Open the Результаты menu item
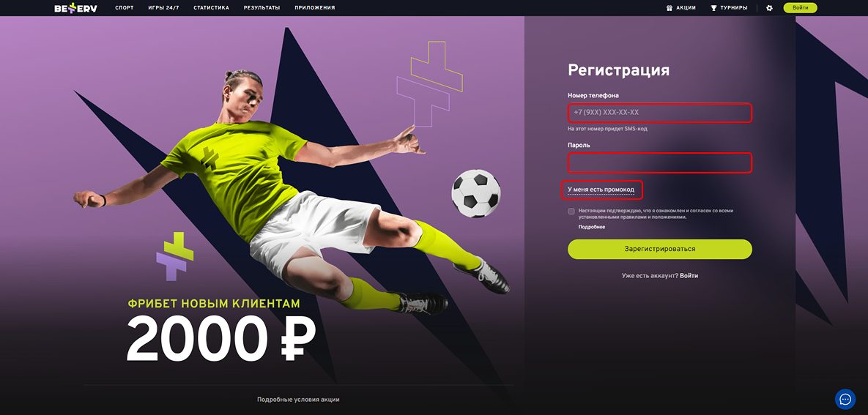Viewport: 868px width, 415px height. 261,8
